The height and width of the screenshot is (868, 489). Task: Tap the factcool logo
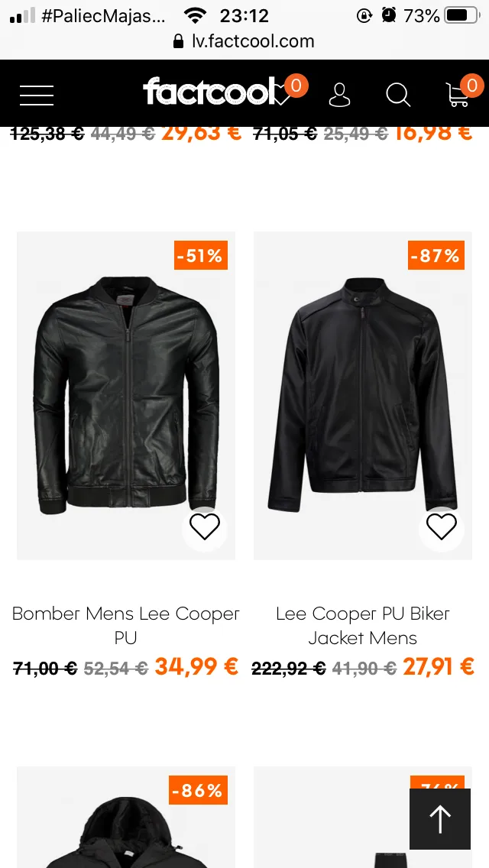coord(210,92)
